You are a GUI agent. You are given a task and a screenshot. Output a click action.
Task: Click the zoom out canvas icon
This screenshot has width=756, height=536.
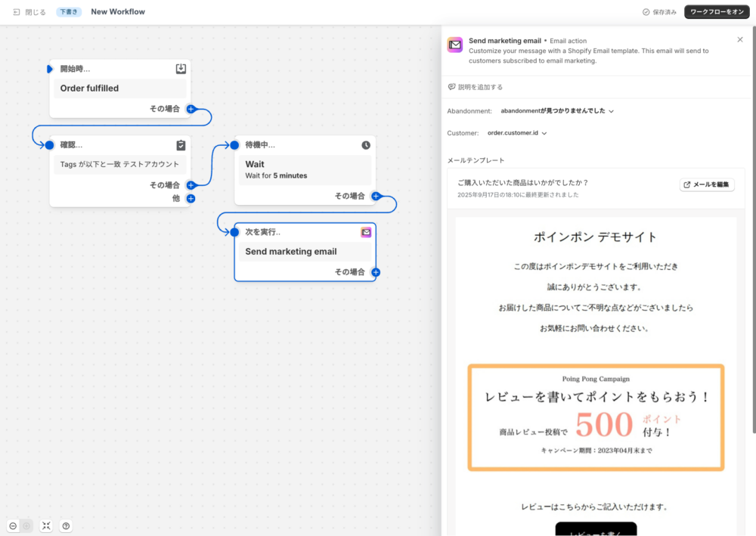pos(14,526)
